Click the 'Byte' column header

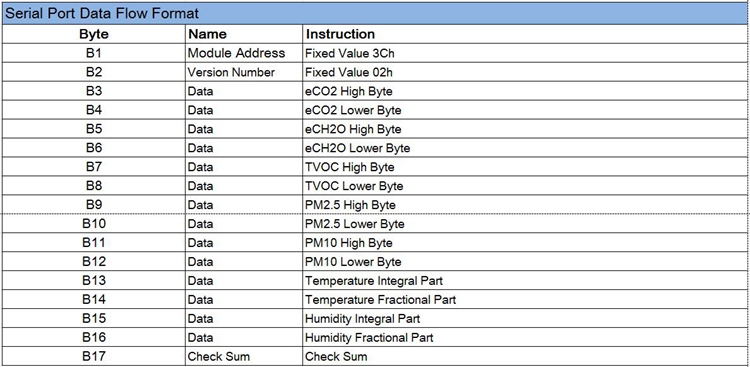[x=94, y=34]
